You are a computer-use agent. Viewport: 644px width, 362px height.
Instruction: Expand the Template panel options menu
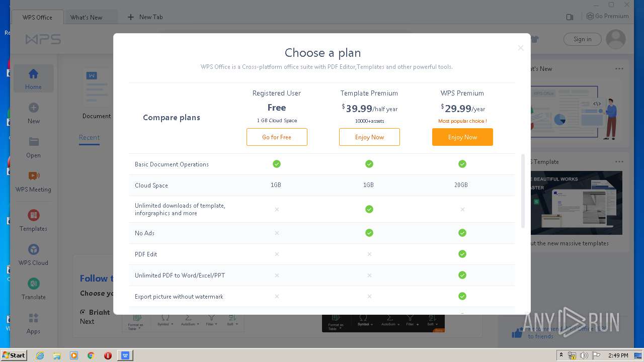(x=619, y=162)
